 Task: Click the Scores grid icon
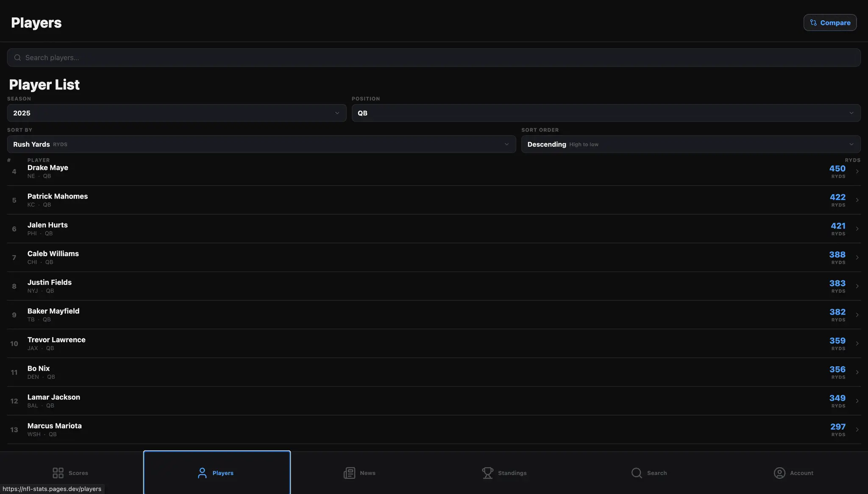tap(58, 473)
